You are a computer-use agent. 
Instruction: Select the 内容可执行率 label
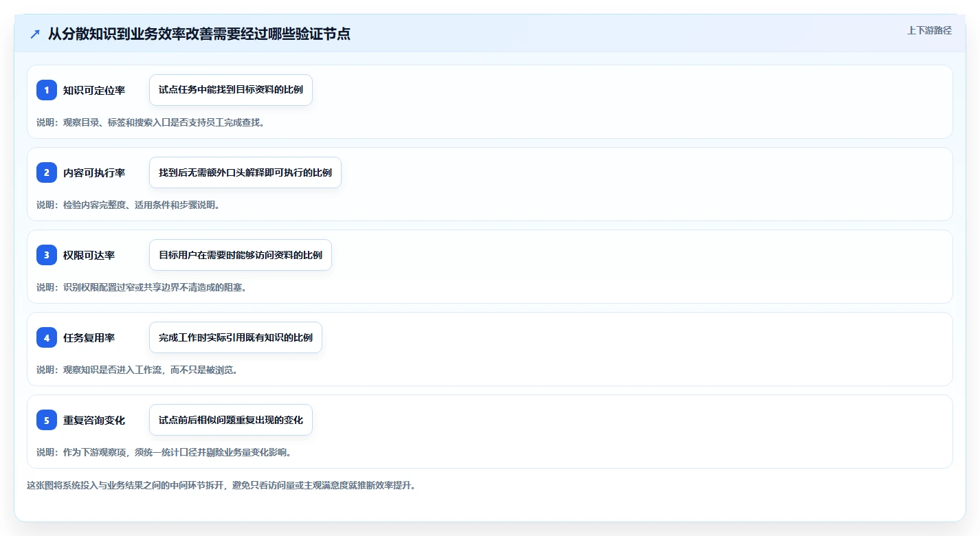[94, 172]
